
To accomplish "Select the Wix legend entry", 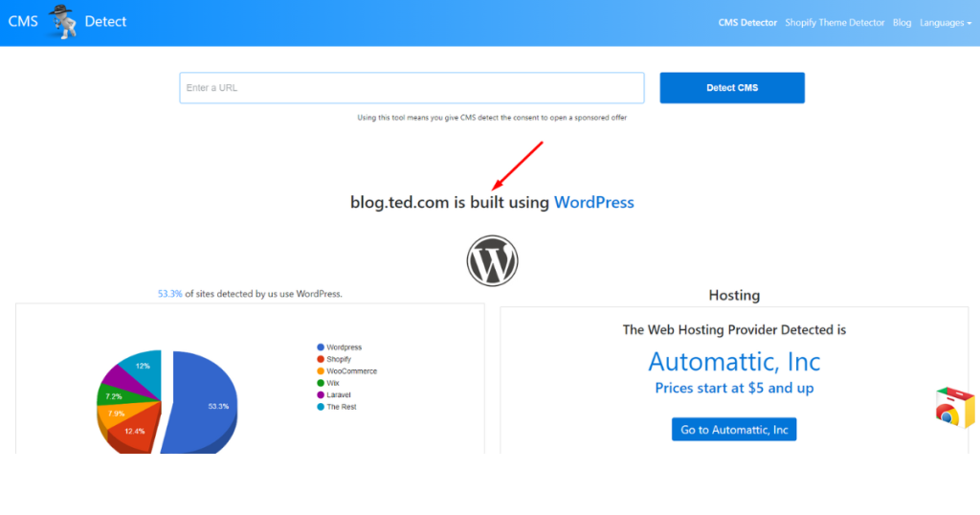I will (x=328, y=383).
